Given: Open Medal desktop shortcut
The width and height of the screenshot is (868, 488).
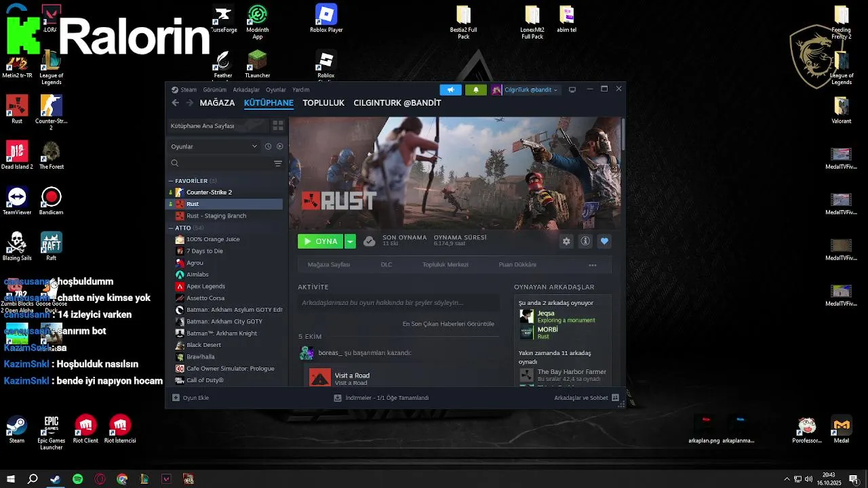Looking at the screenshot, I should pos(842,430).
